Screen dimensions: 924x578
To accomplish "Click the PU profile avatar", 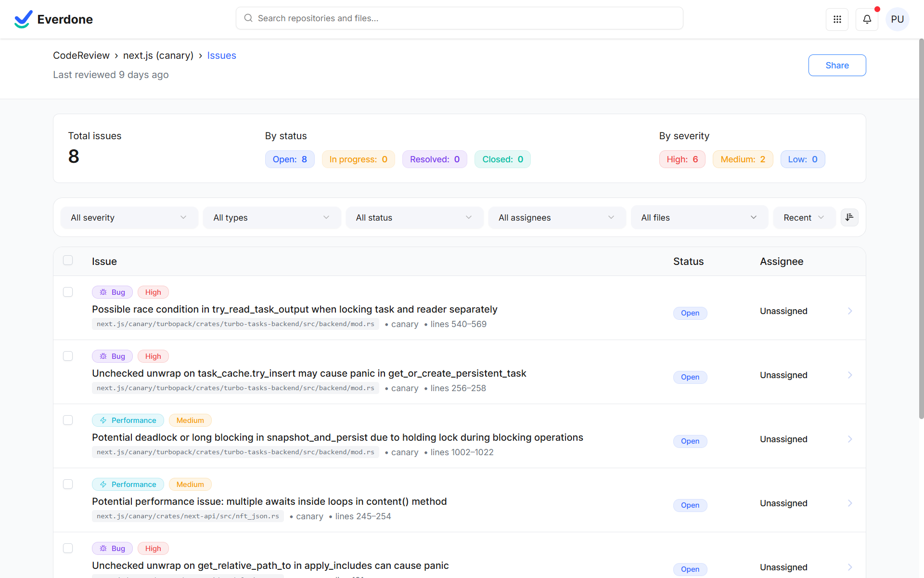I will pyautogui.click(x=898, y=19).
